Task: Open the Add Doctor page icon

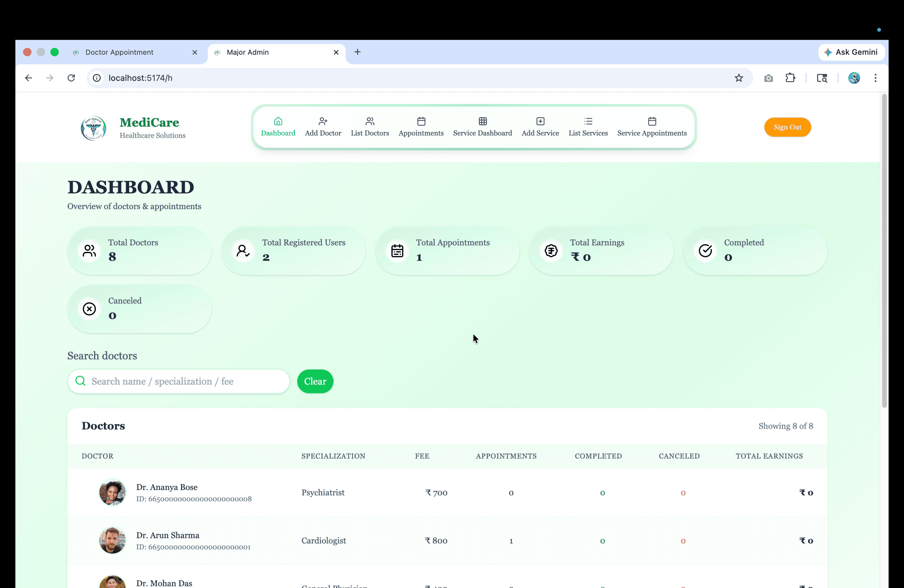Action: (x=323, y=121)
